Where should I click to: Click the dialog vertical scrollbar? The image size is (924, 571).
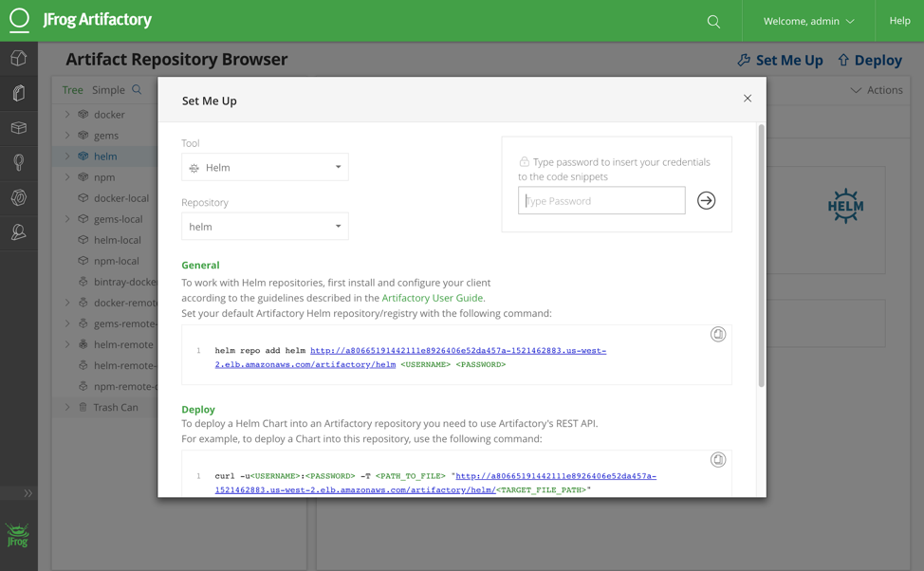[x=762, y=256]
